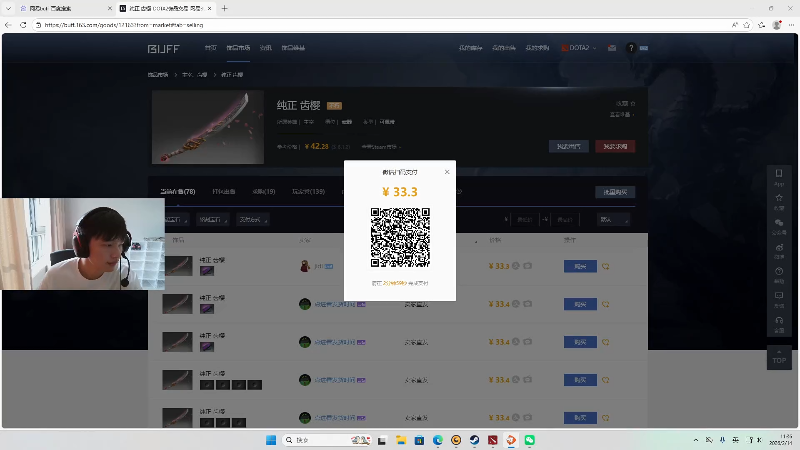Open the WeChat official account sidebar icon

coord(779,222)
